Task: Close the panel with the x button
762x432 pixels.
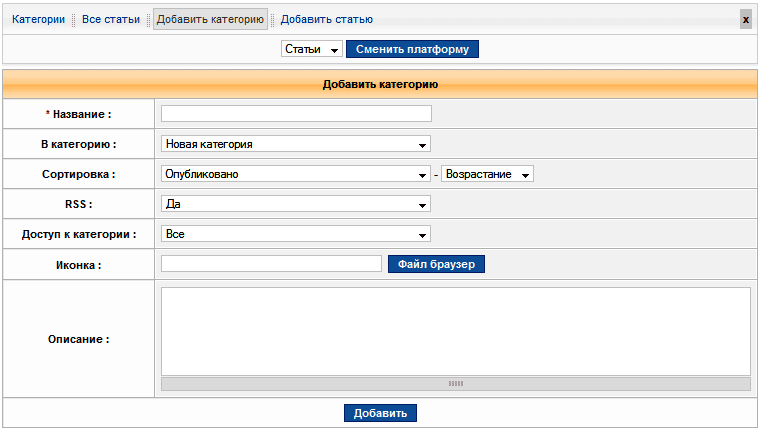Action: pos(745,20)
